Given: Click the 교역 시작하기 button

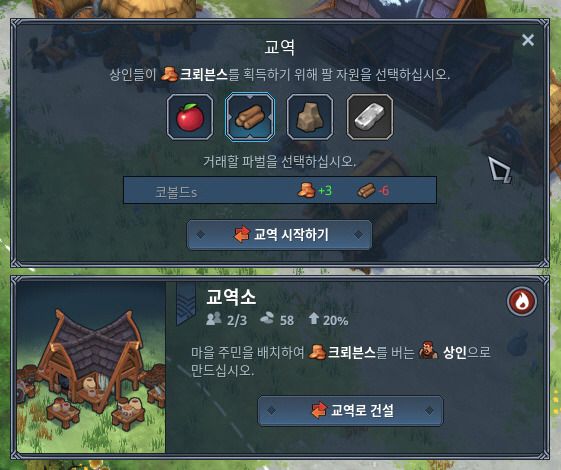Looking at the screenshot, I should point(279,235).
